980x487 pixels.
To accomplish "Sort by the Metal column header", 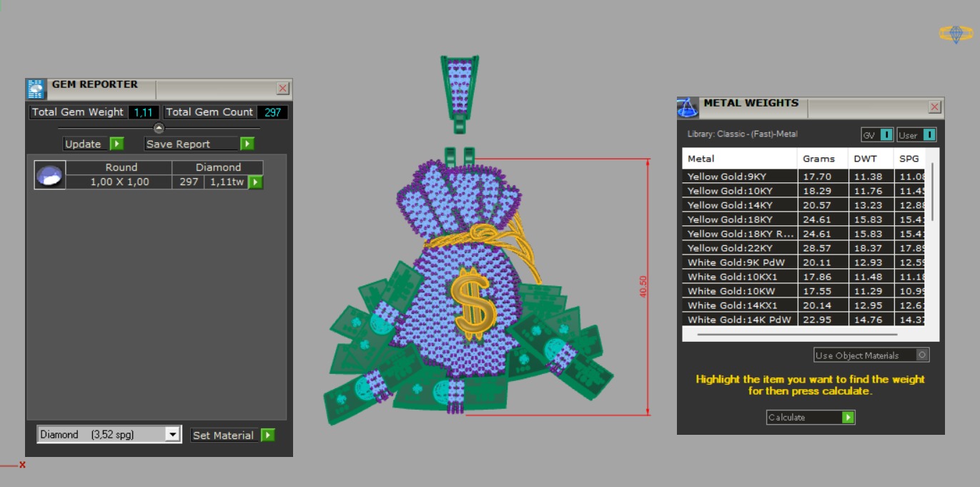I will pos(740,159).
